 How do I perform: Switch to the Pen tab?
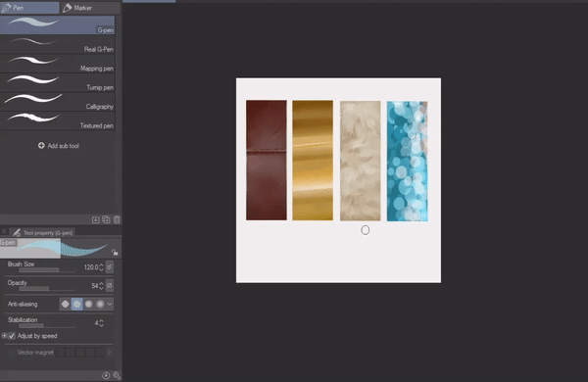pos(29,8)
